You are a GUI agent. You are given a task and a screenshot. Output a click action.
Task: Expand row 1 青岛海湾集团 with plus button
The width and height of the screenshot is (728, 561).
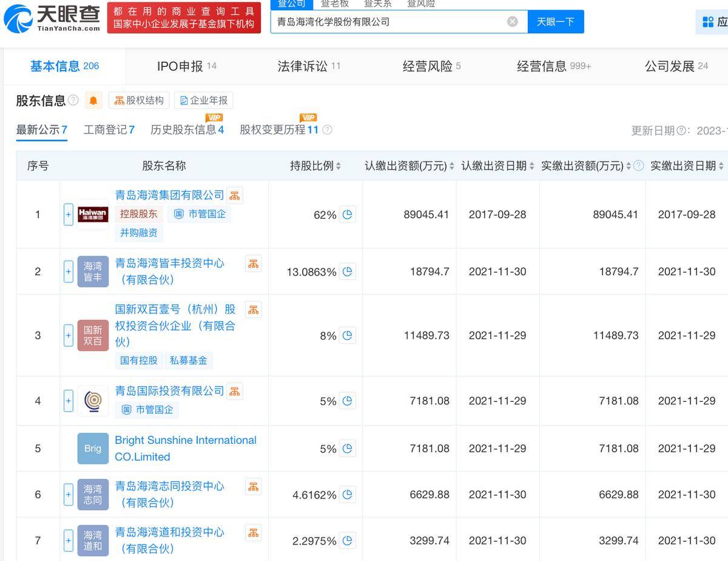pyautogui.click(x=69, y=214)
